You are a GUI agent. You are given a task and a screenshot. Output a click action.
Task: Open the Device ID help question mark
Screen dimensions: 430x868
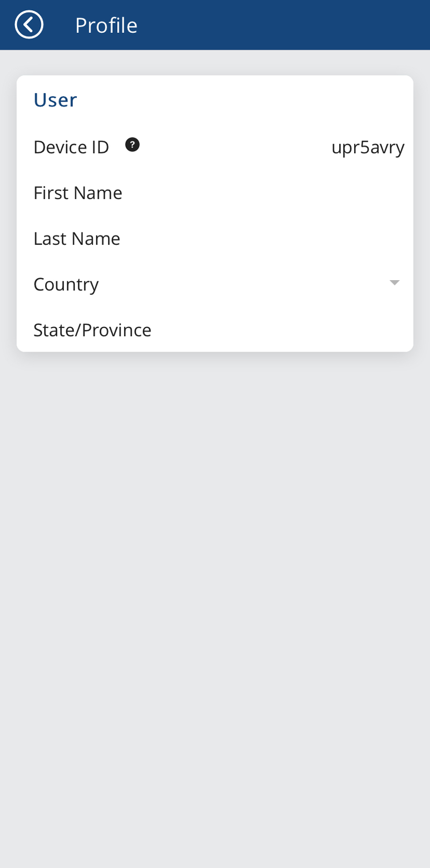tap(132, 145)
